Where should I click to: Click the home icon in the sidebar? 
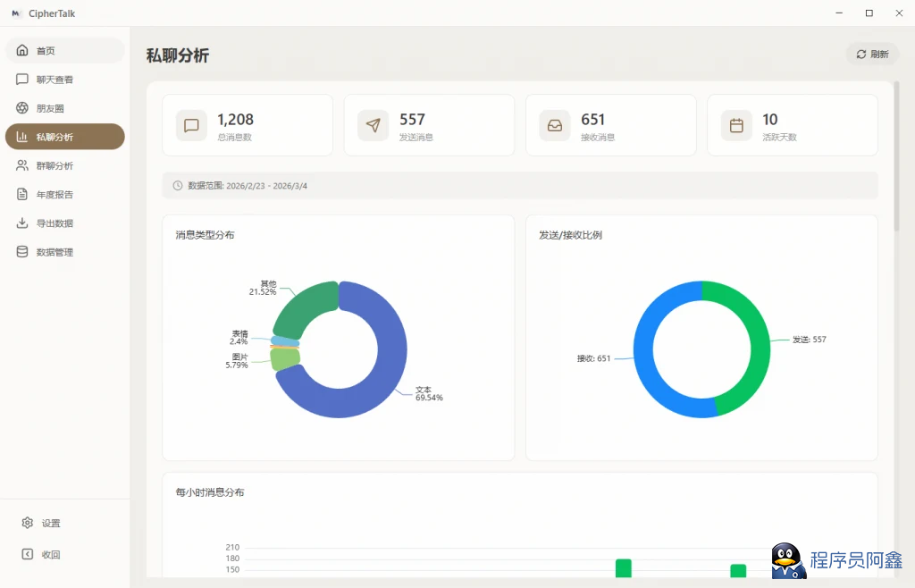pos(22,51)
